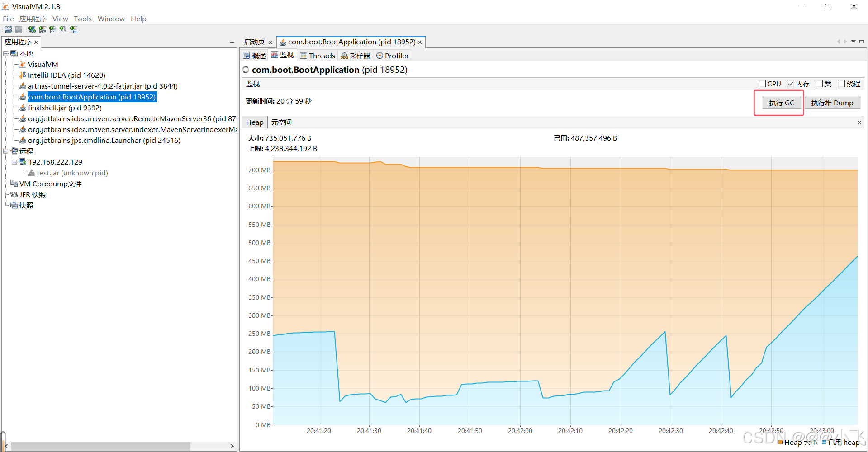The image size is (868, 452).
Task: Open the document list dropdown arrow
Action: click(x=854, y=42)
